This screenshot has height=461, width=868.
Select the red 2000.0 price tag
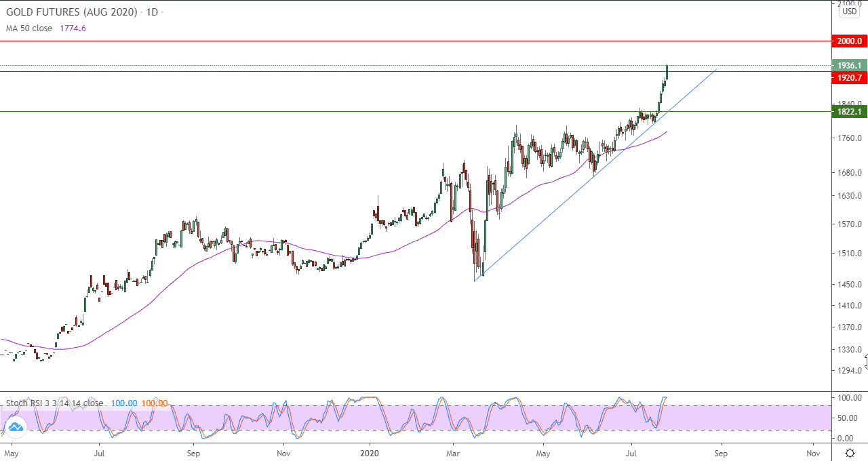[849, 41]
